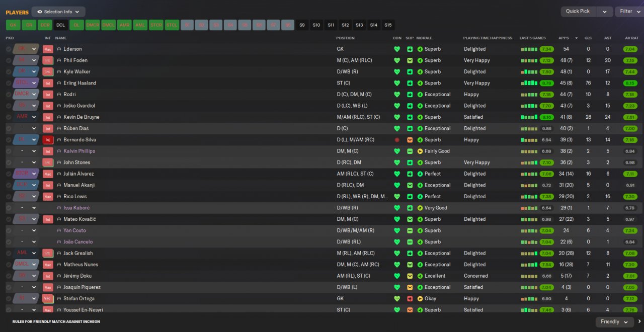Click condition heart icon for Ederson
This screenshot has height=332, width=644.
point(397,49)
